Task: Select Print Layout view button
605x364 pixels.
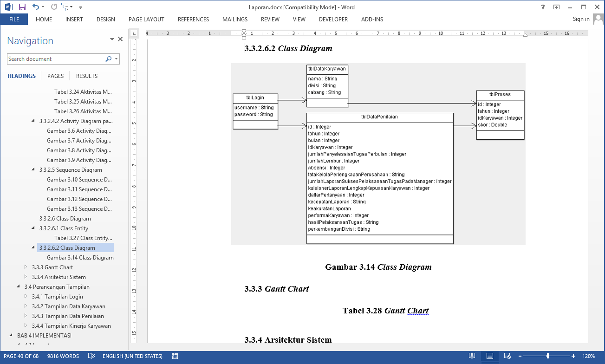Action: point(489,356)
